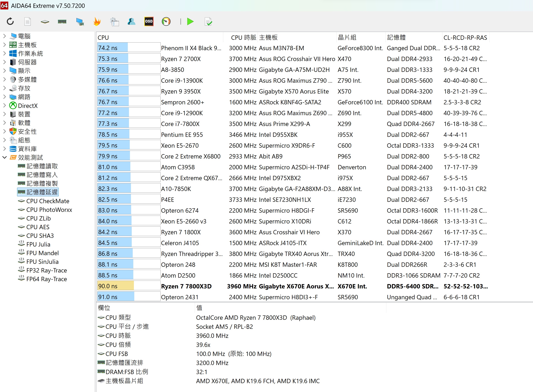Sort by the 主機板 column header
533x392 pixels.
tap(297, 37)
